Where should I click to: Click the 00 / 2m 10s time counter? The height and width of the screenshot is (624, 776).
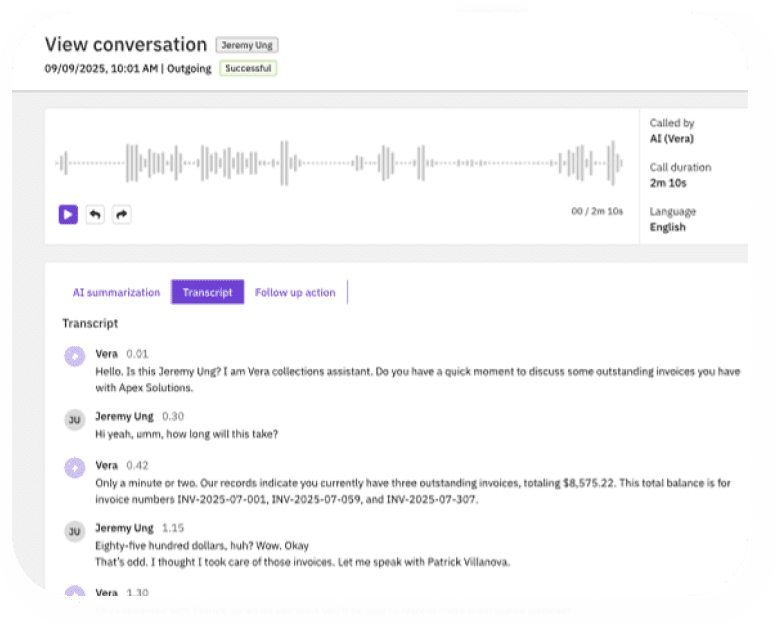(596, 211)
